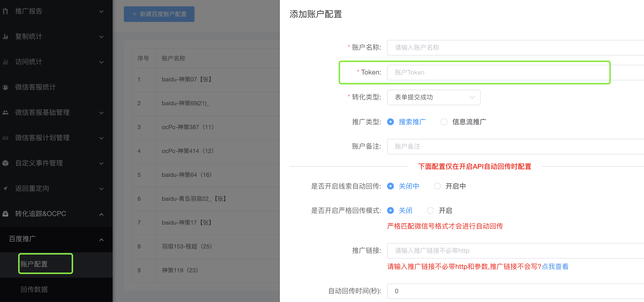
Task: Click the 微信客服统计 icon
Action: pyautogui.click(x=5, y=87)
